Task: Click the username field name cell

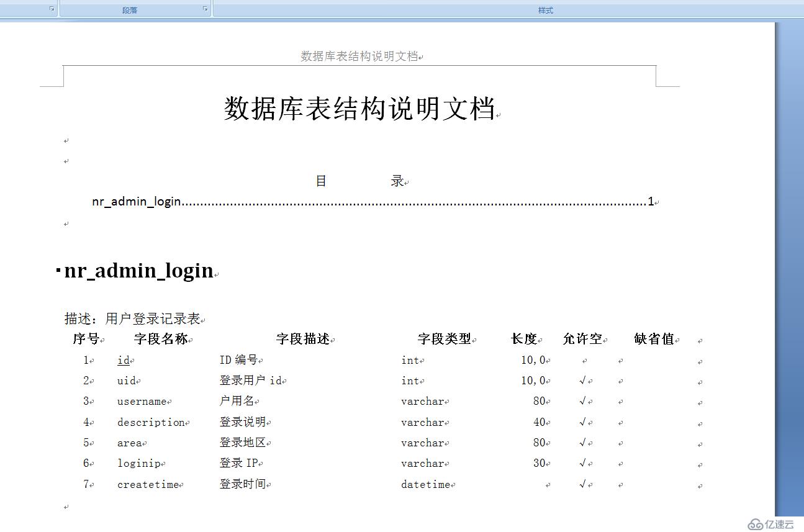Action: click(x=142, y=402)
